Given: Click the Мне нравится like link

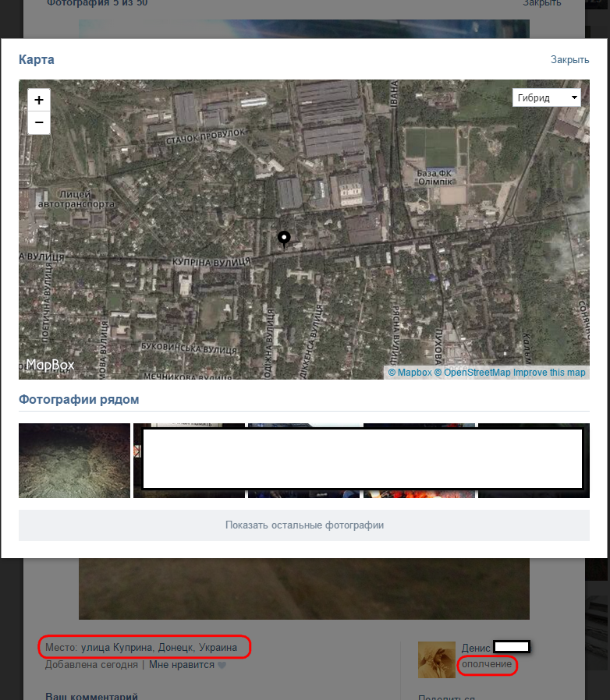Looking at the screenshot, I should point(182,665).
